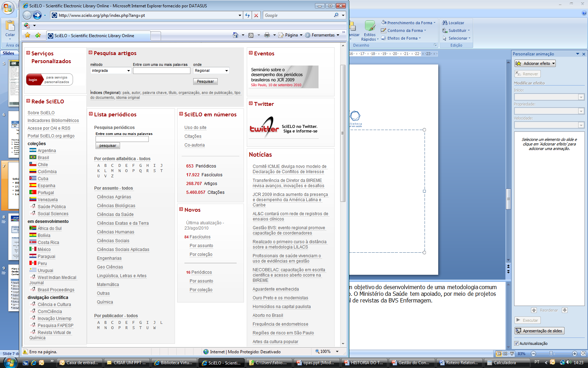Select the SciELO browser tab
This screenshot has height=368, width=588.
point(98,35)
